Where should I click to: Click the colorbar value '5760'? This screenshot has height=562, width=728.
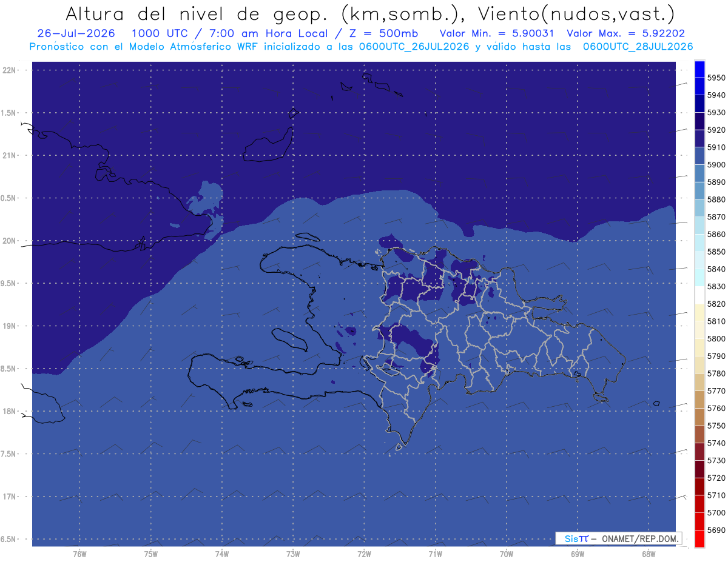pos(716,409)
